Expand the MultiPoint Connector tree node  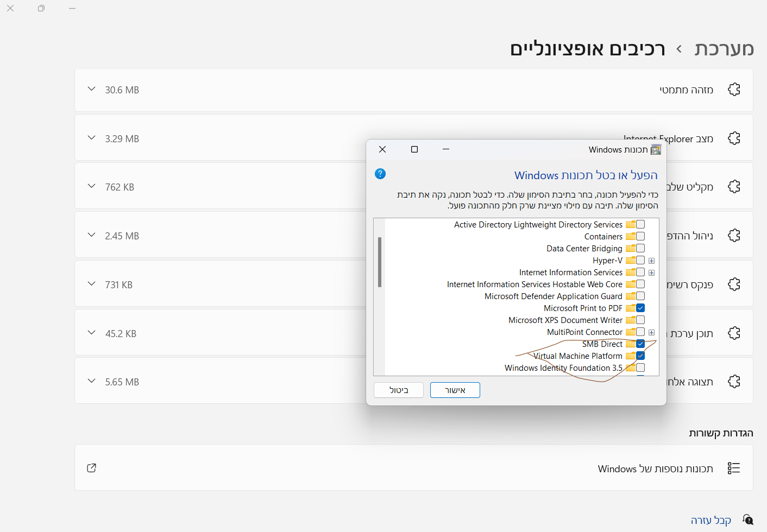tap(651, 332)
